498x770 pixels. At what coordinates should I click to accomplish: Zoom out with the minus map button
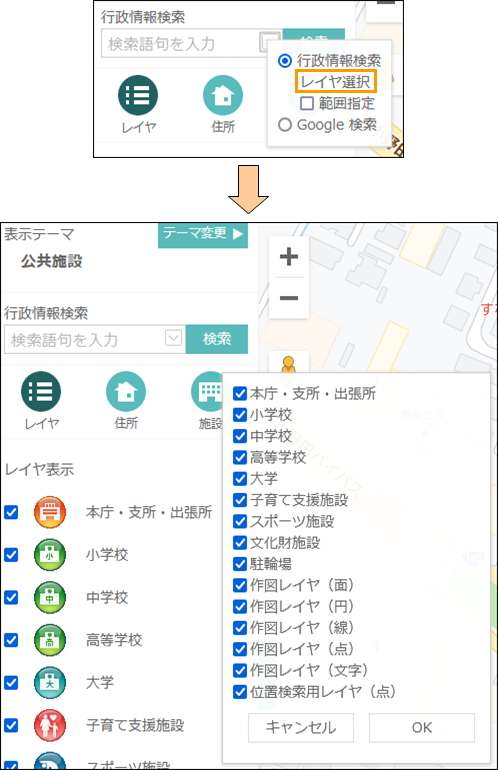pos(289,298)
